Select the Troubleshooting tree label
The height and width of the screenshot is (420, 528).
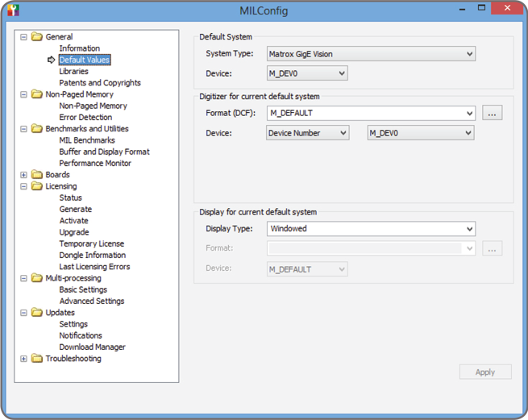(x=73, y=359)
